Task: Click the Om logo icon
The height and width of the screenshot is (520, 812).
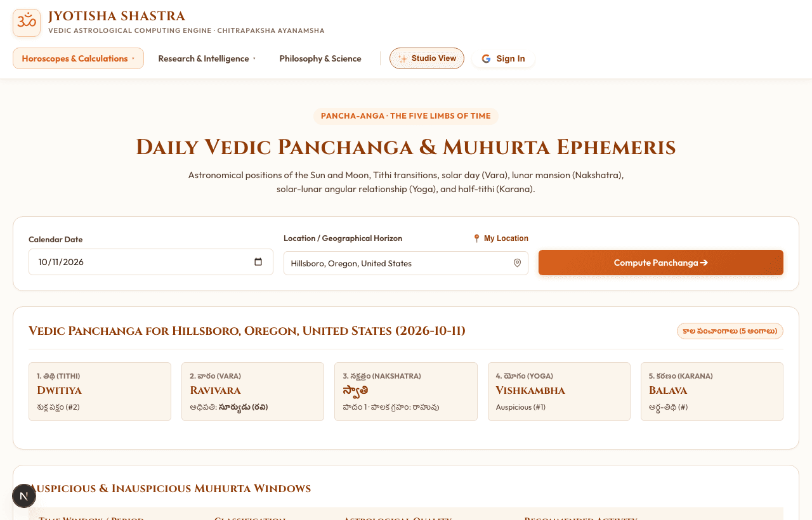Action: click(x=27, y=23)
